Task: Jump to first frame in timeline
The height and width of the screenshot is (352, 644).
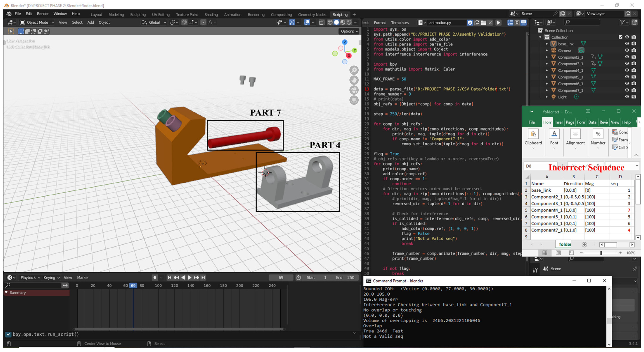Action: coord(170,277)
